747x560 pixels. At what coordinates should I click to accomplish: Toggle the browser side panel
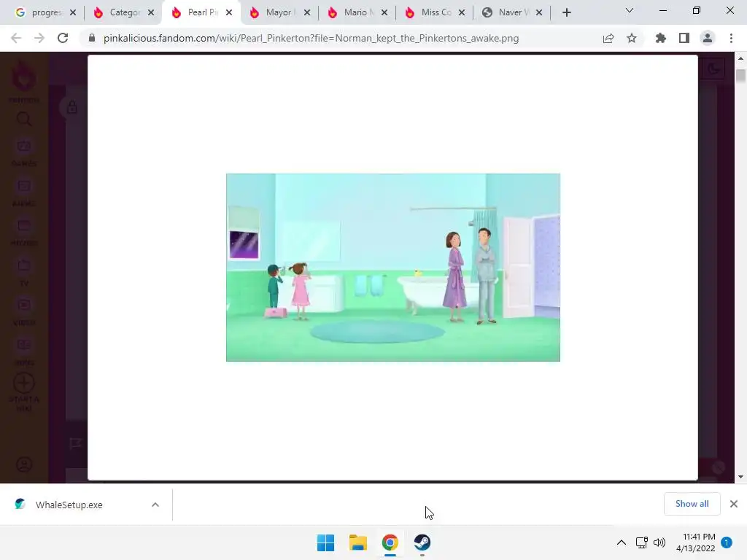[684, 38]
